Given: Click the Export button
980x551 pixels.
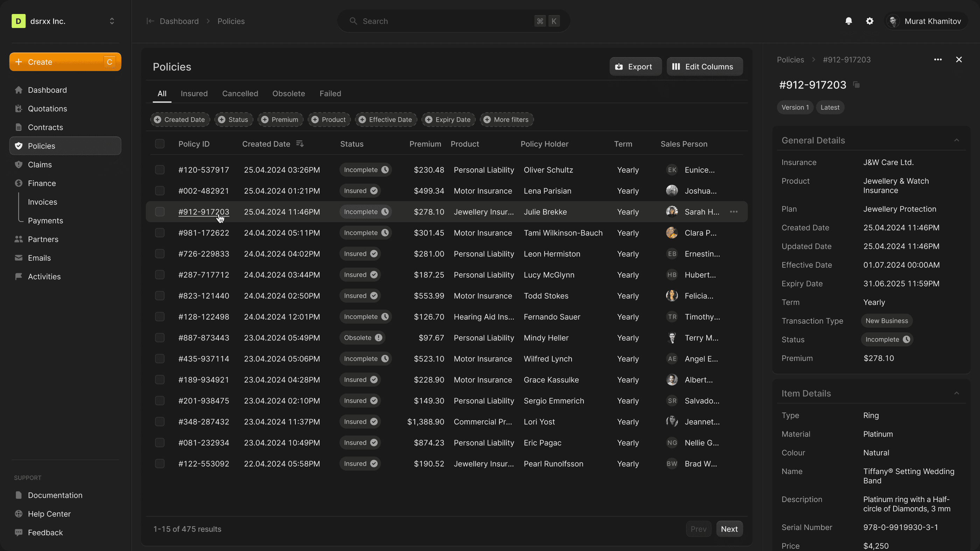Looking at the screenshot, I should [635, 66].
